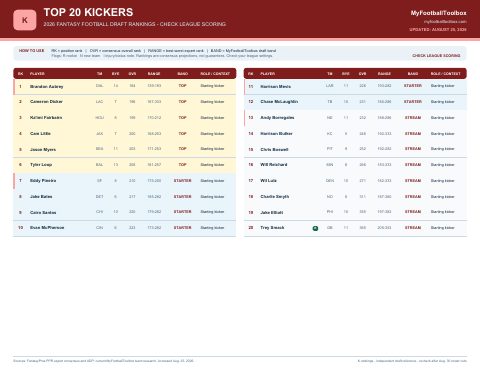Click ROLE / CONTEXT header in ranks 11-20 table
Screen dimensions: 480x371
(445, 74)
